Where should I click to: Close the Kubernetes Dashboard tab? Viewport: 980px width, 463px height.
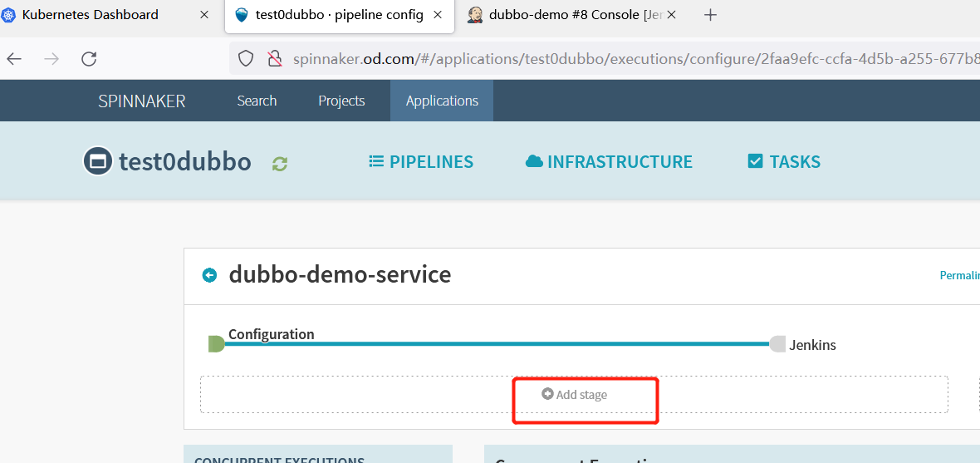click(203, 15)
